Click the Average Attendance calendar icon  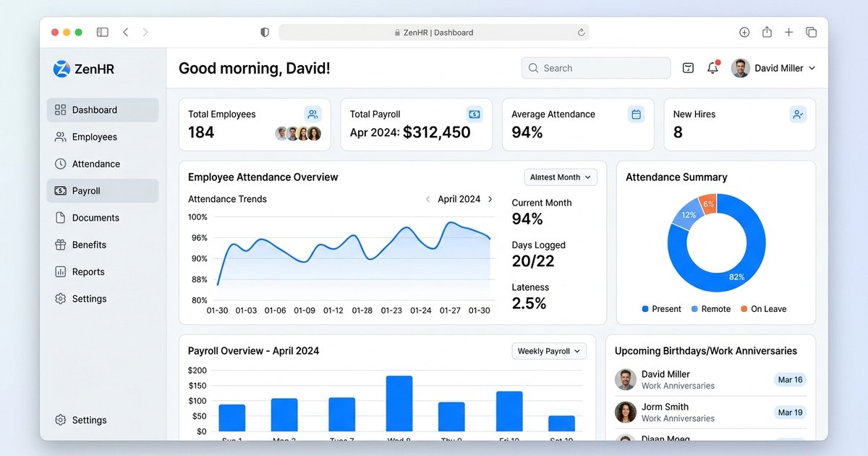(637, 114)
